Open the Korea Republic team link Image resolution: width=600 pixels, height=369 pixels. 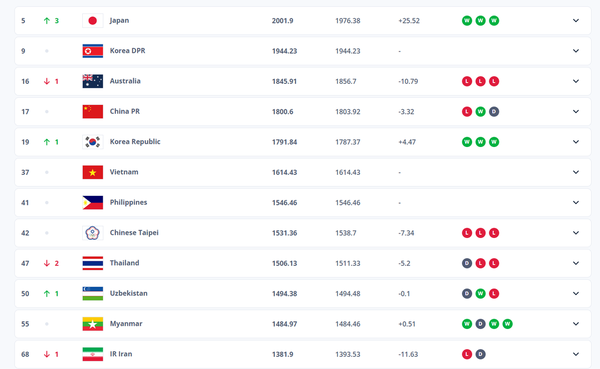tap(135, 142)
